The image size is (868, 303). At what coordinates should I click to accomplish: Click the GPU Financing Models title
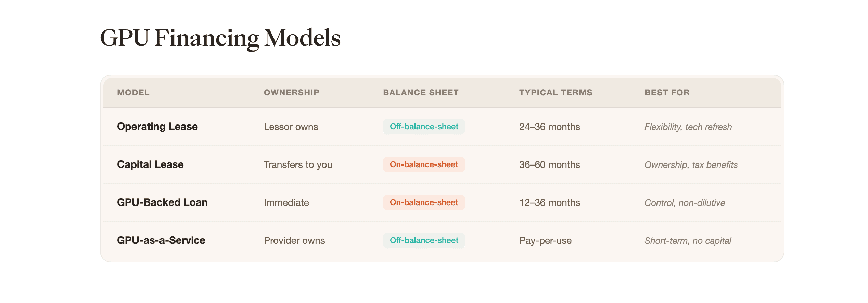point(220,38)
